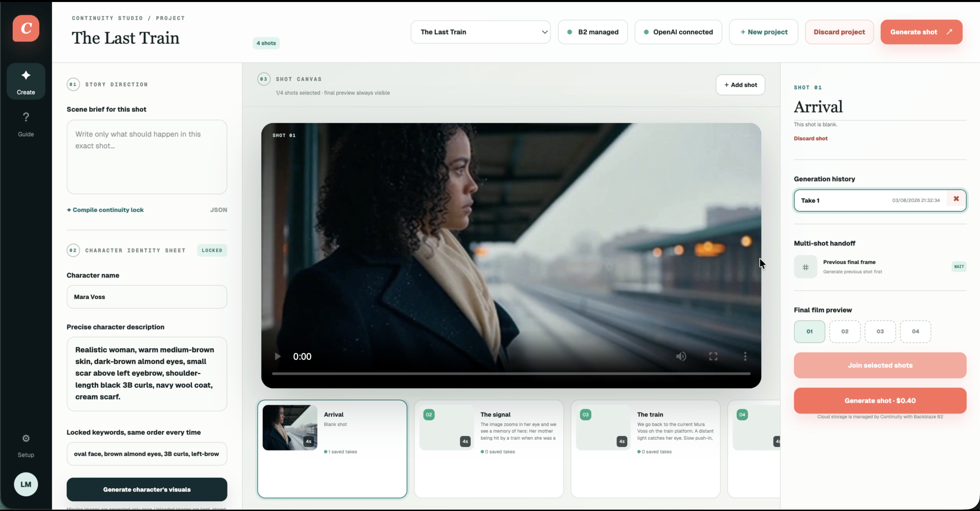Click Generate shot · $0.40 button
This screenshot has height=511, width=980.
(x=880, y=401)
